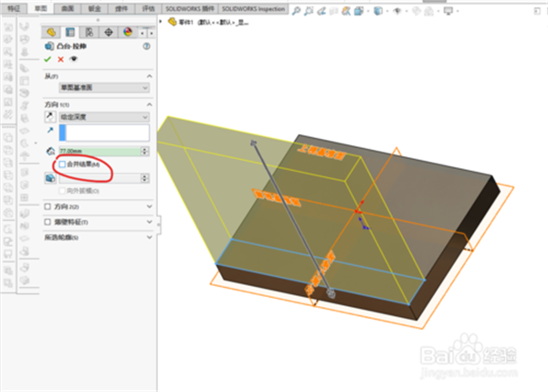Enable the 方向 2 checkbox
Screen dimensions: 548x392
tap(48, 207)
